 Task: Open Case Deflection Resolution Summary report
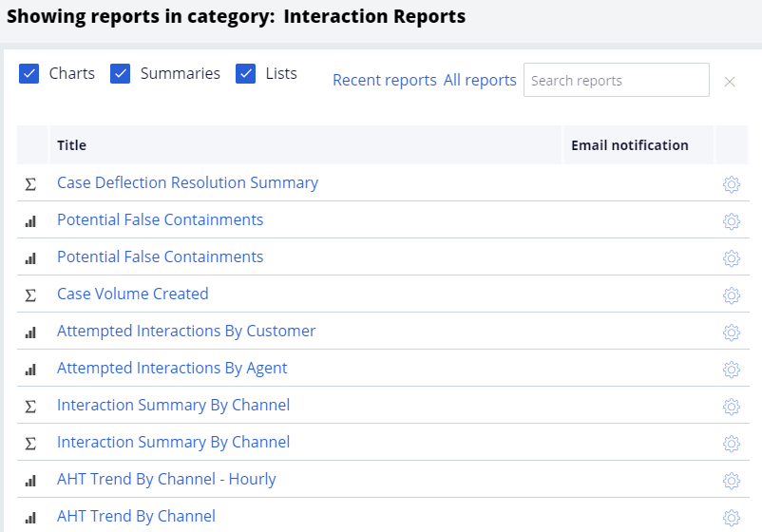coord(187,183)
